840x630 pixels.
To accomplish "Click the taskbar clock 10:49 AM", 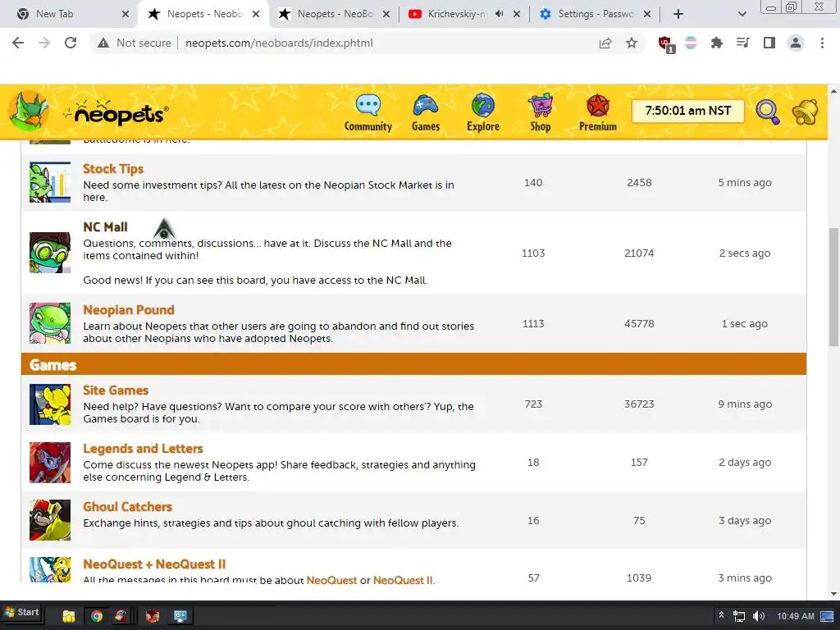I will (796, 616).
